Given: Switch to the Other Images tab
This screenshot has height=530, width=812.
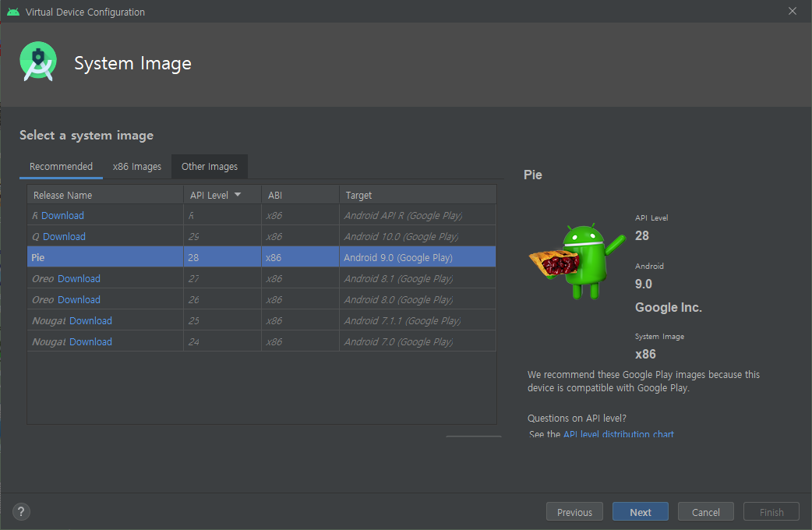Looking at the screenshot, I should click(209, 166).
